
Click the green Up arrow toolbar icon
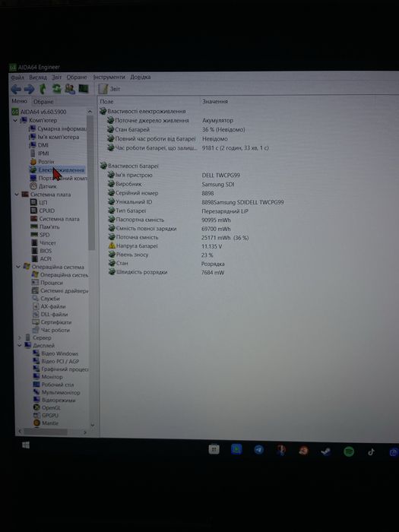point(43,89)
